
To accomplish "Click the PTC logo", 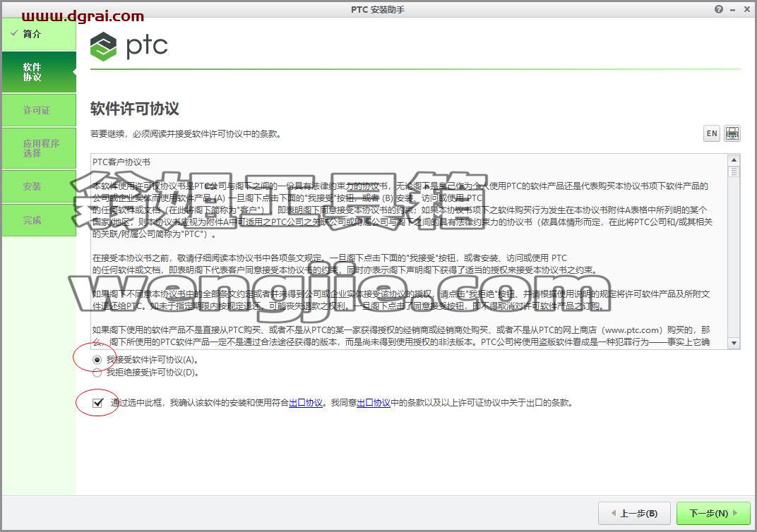I will point(129,46).
